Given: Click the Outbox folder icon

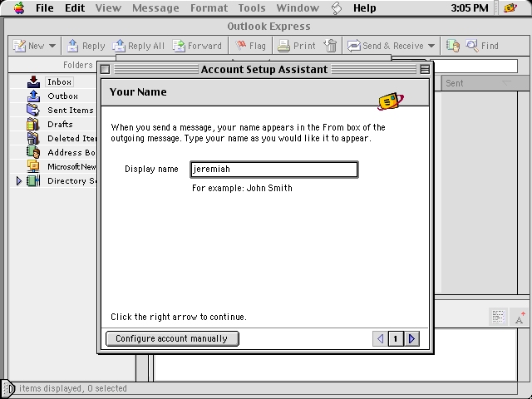Looking at the screenshot, I should coord(33,96).
